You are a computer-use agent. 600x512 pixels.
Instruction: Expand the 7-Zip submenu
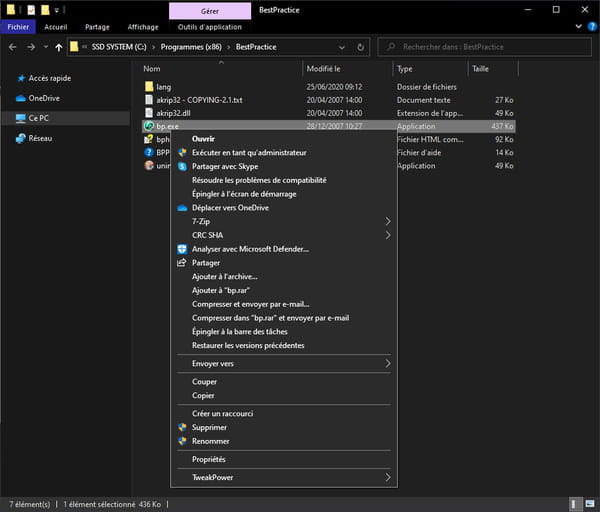pyautogui.click(x=284, y=222)
